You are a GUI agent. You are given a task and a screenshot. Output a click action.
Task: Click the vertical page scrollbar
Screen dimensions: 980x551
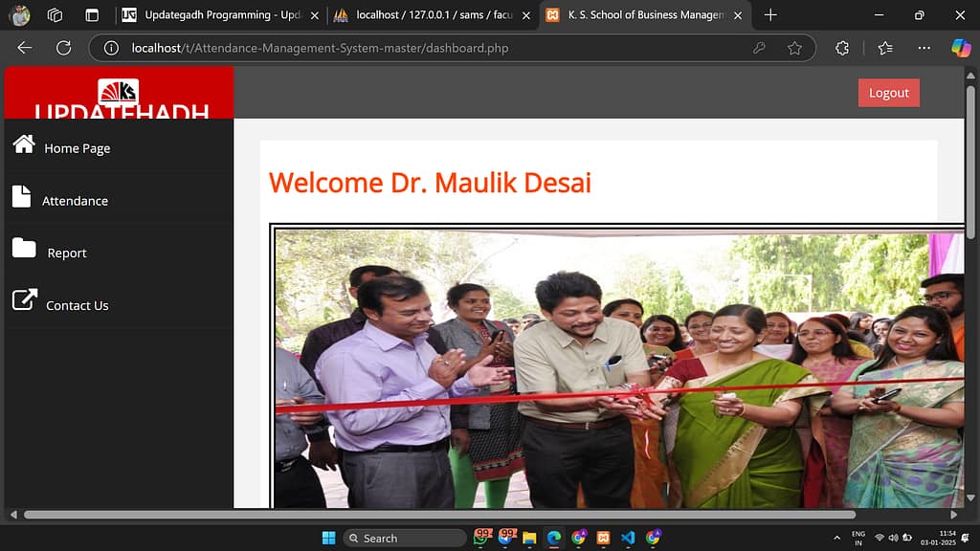(971, 163)
